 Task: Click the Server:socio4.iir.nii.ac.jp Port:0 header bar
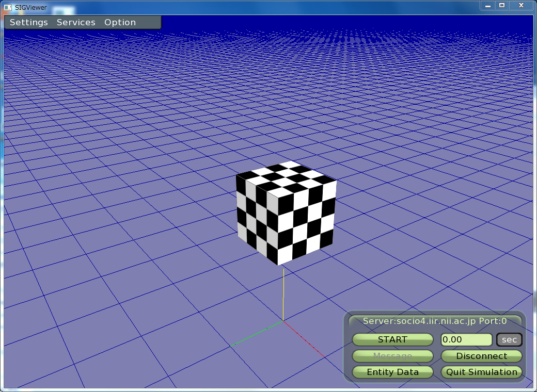(x=435, y=321)
